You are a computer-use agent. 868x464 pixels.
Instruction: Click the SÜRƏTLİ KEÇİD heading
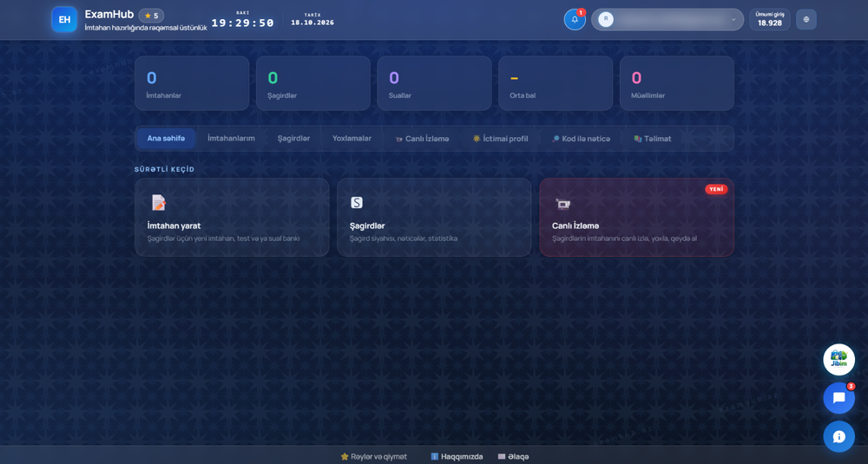pyautogui.click(x=164, y=169)
